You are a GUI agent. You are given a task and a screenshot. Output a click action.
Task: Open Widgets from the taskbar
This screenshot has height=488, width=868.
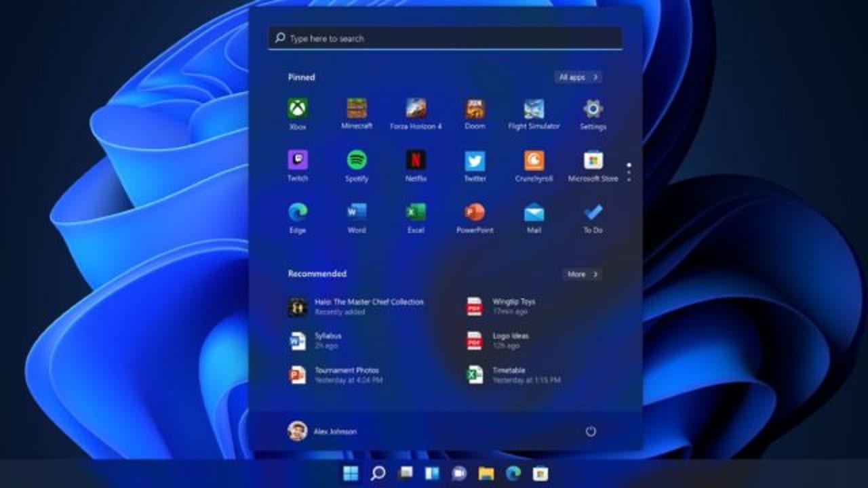click(432, 474)
